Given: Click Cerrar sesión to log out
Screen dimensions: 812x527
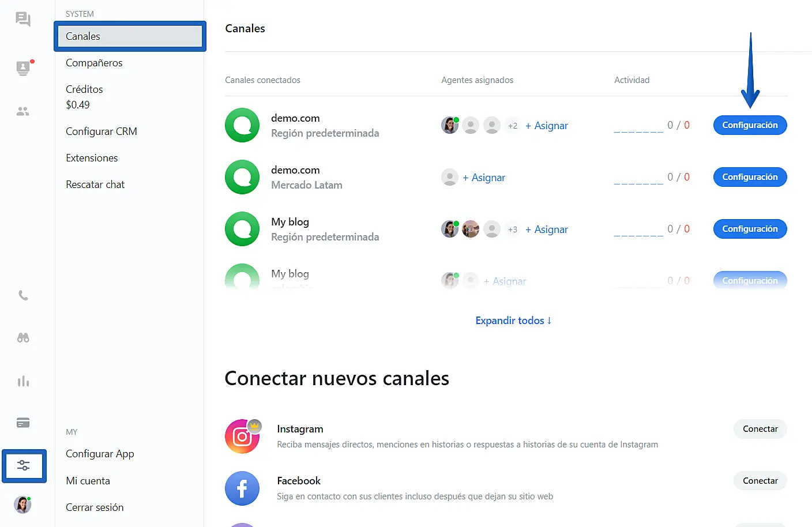Looking at the screenshot, I should point(95,507).
